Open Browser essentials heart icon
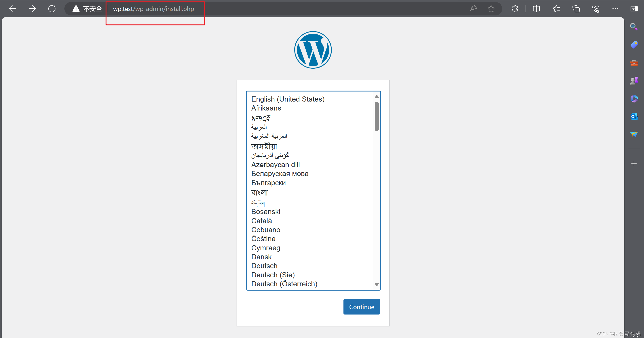Viewport: 644px width, 338px height. pyautogui.click(x=596, y=9)
